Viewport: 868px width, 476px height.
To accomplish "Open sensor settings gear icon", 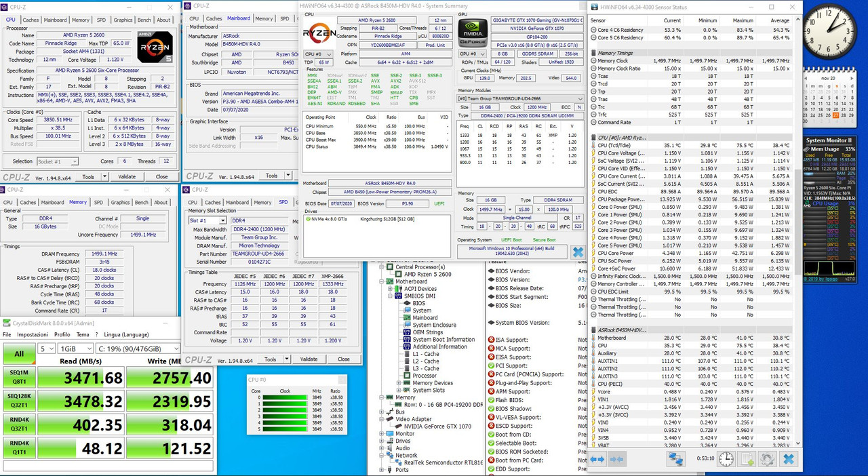I will coord(767,459).
